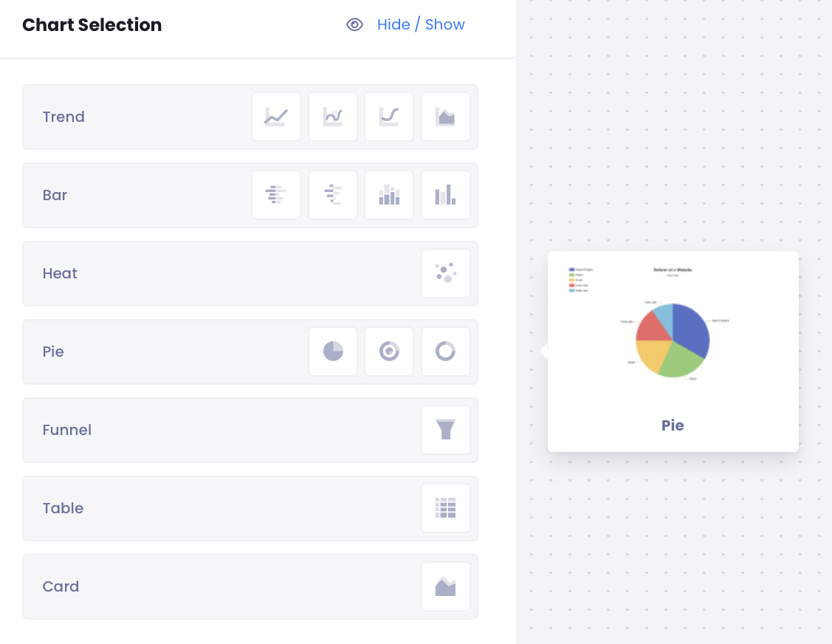Screen dimensions: 832x644
Task: Choose the horizontal bar chart icon
Action: click(276, 195)
